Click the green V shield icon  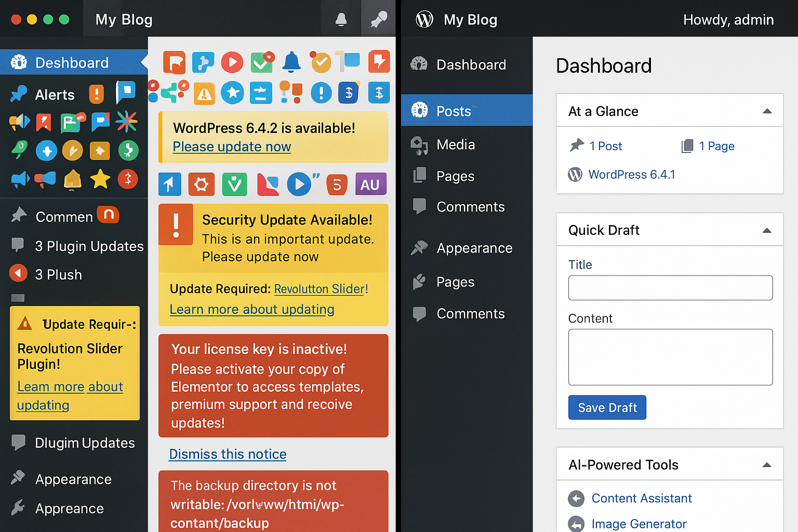[x=235, y=184]
